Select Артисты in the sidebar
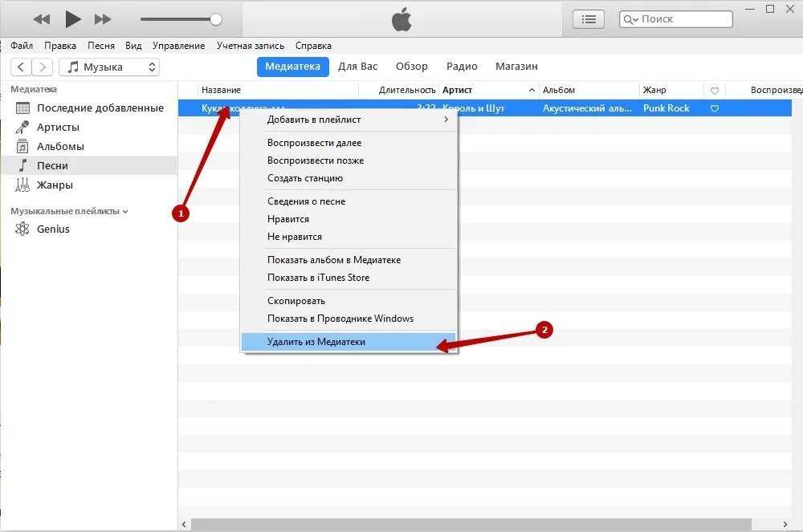 coord(89,127)
